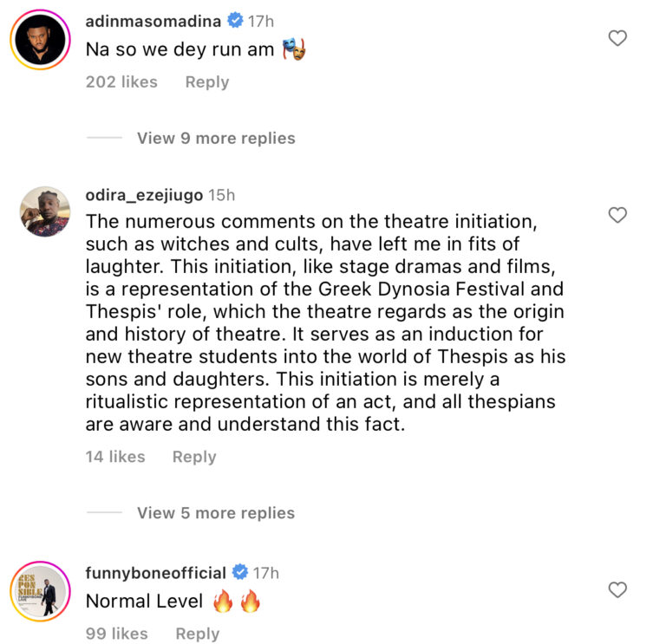View the 14 likes list
666x644 pixels.
pos(115,457)
